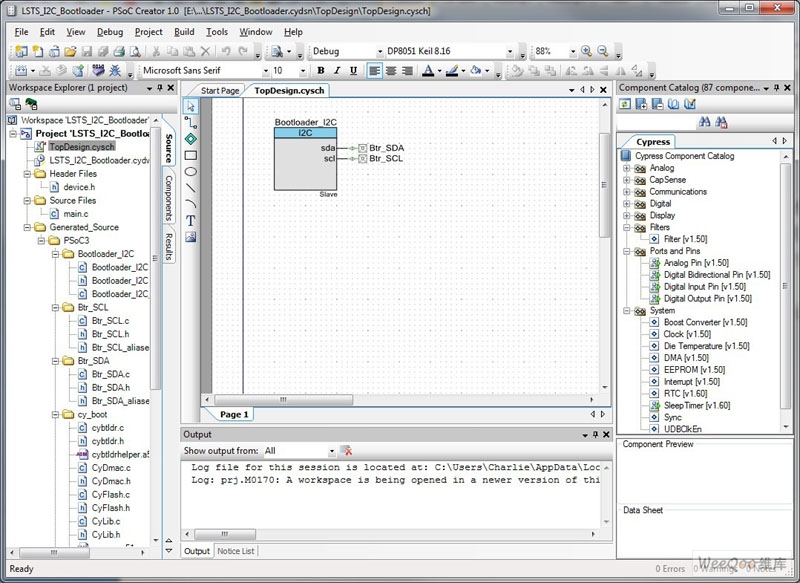Screen dimensions: 800x583
Task: Click the clear output red X icon
Action: pos(346,450)
